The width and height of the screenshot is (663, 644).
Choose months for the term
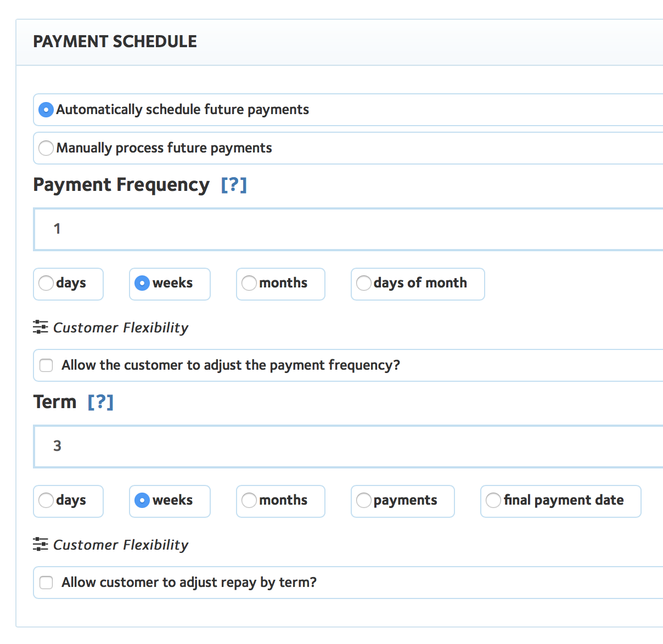click(x=249, y=500)
